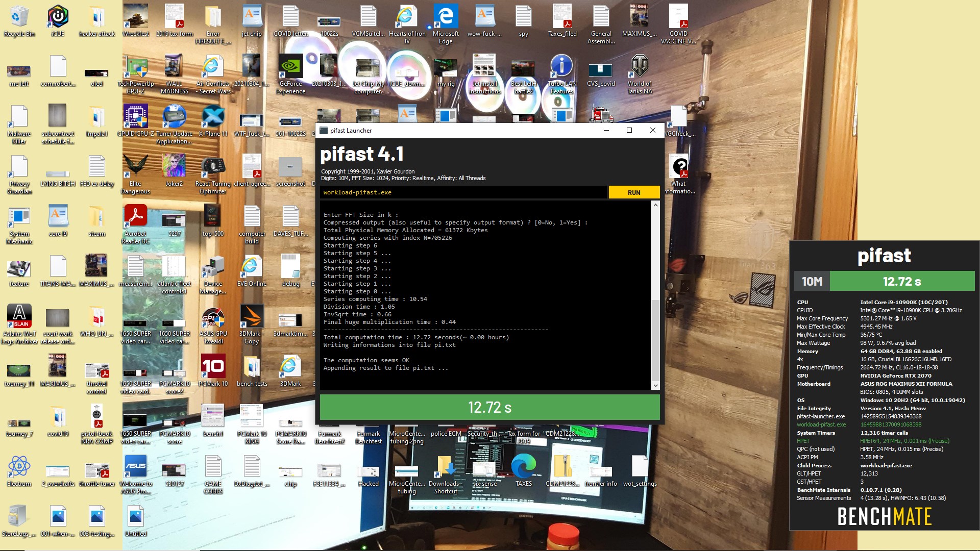
Task: Open the Elite Dangerous shortcut
Action: coord(136,174)
